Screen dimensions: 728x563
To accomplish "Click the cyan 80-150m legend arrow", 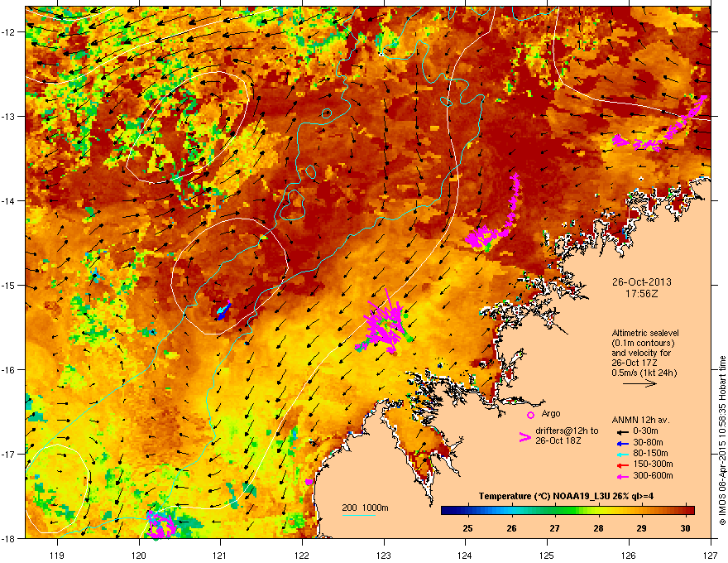I will [x=622, y=454].
